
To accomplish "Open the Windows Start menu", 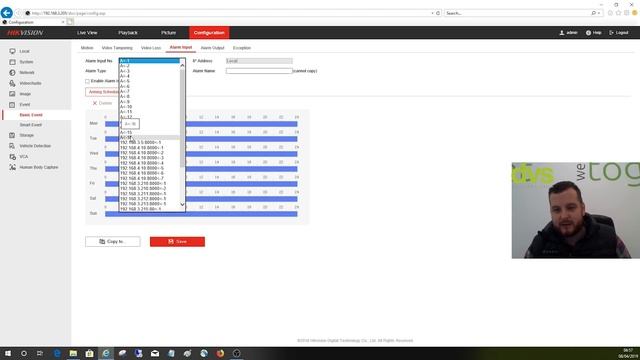I will [x=8, y=353].
